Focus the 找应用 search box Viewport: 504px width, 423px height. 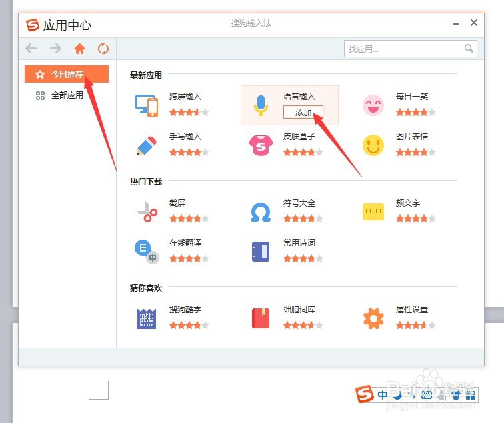pos(410,49)
